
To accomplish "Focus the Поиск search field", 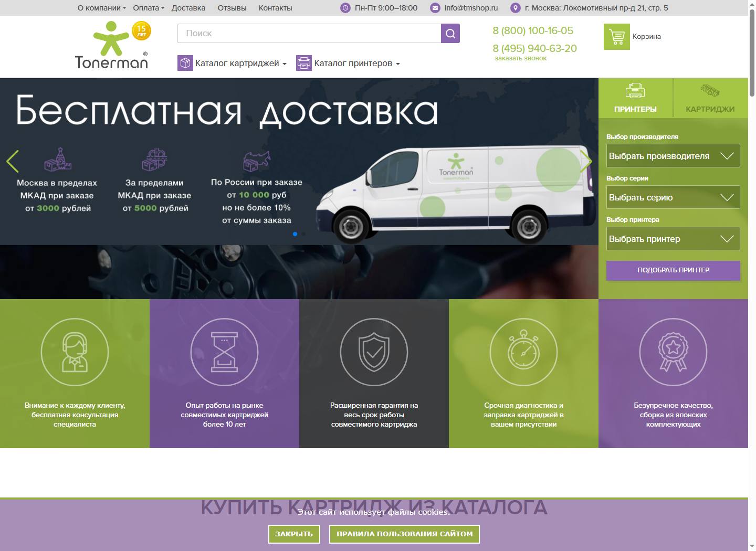I will coord(309,34).
